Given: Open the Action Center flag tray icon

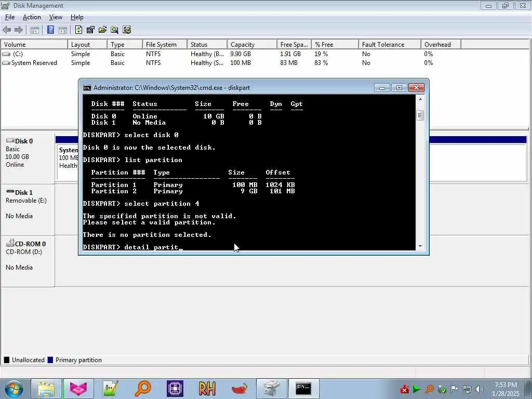Looking at the screenshot, I should [x=454, y=389].
